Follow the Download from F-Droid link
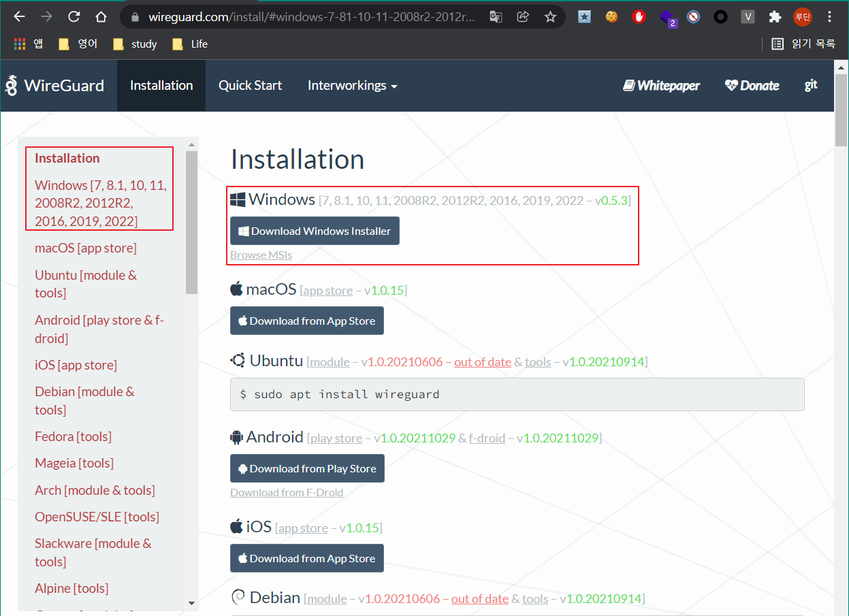Image resolution: width=849 pixels, height=616 pixels. 287,492
